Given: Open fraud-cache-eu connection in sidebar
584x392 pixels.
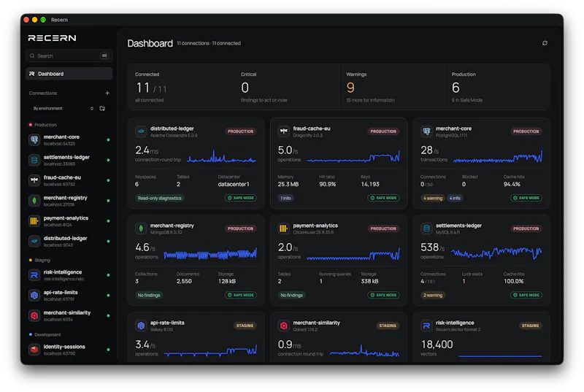Looking at the screenshot, I should click(x=69, y=180).
